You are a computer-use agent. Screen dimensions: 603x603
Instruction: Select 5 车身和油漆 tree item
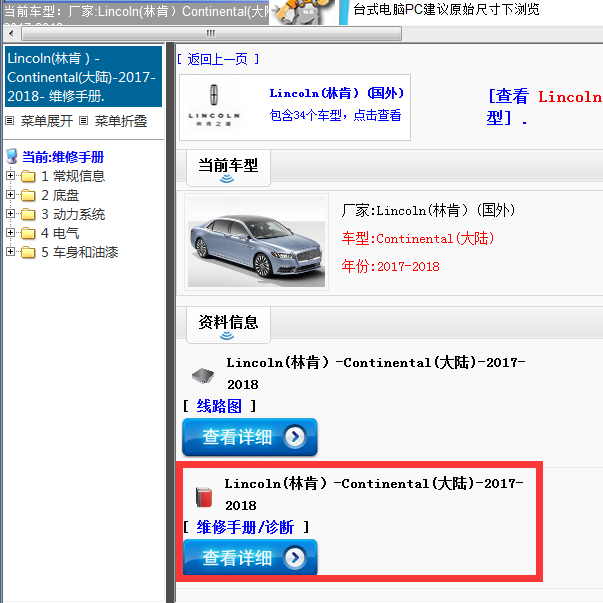click(80, 252)
